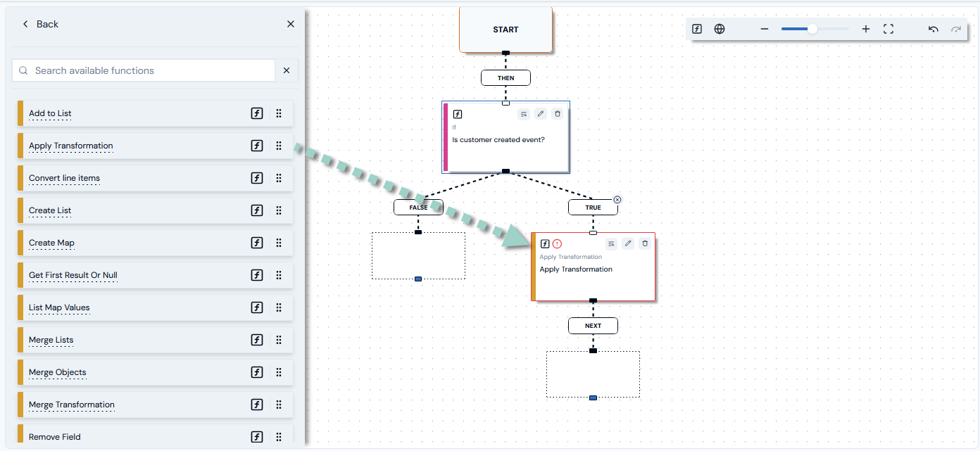
Task: Click the TRUE branch label
Action: tap(593, 208)
